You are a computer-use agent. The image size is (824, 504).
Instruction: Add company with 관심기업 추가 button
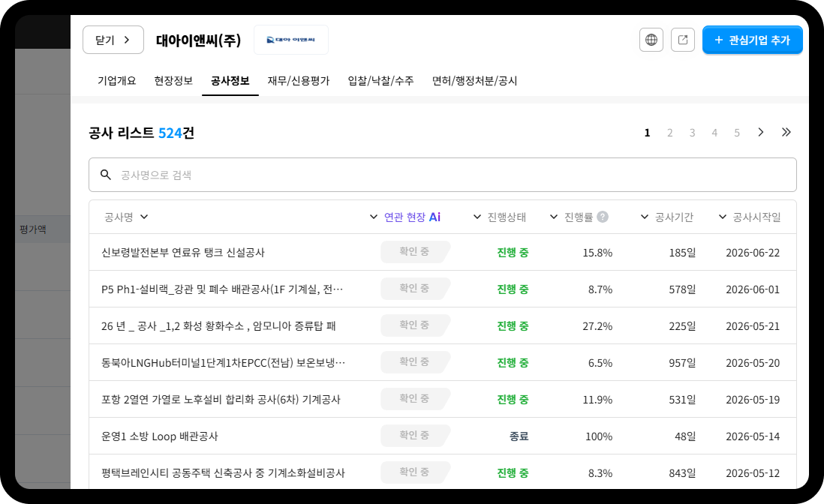pos(752,40)
